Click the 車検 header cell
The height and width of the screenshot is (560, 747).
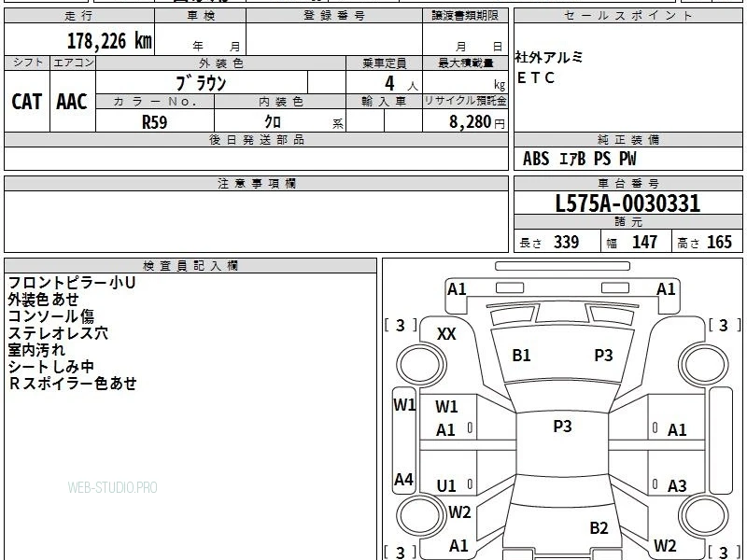[x=201, y=16]
